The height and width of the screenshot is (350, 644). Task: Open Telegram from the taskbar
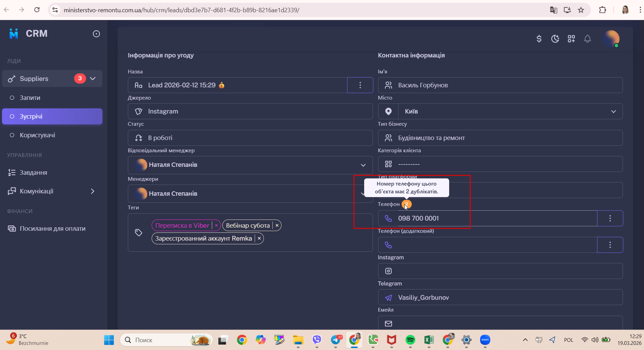[x=336, y=340]
